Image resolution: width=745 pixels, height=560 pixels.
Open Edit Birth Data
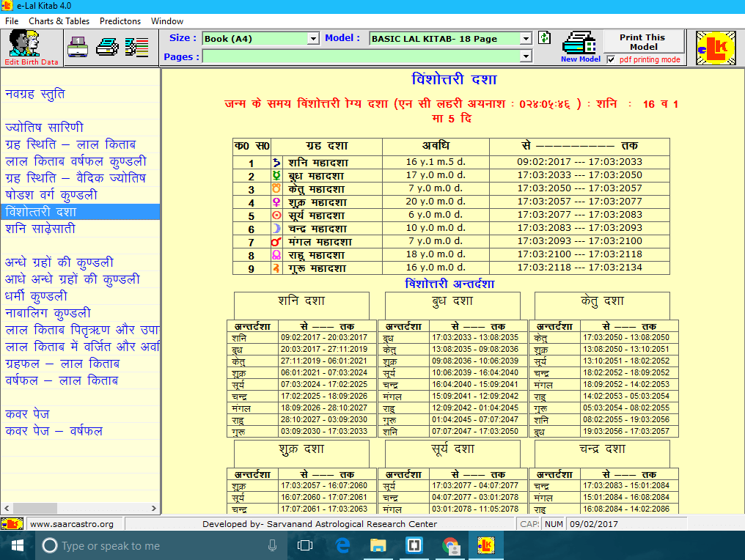(x=32, y=48)
